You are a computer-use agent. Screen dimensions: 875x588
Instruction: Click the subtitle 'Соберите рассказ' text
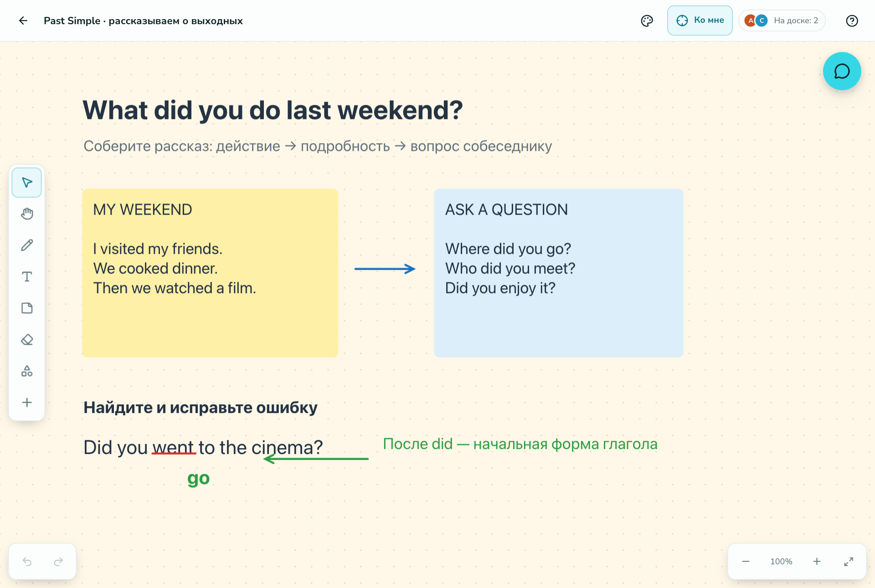point(318,146)
